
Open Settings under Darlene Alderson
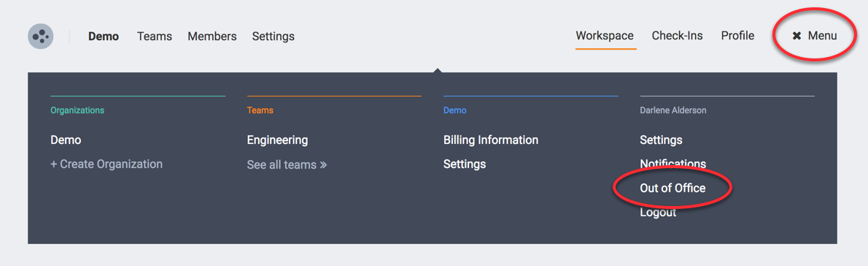click(x=661, y=140)
